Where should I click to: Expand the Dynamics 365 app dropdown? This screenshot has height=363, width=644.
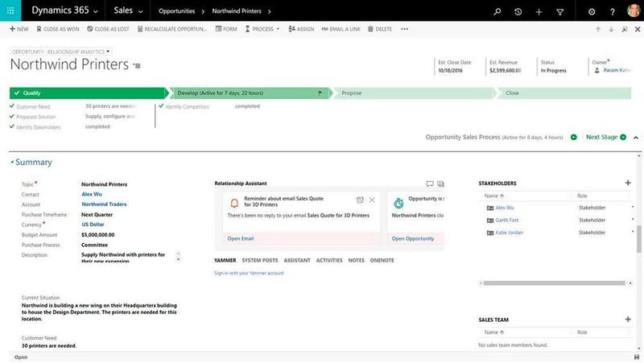tap(95, 11)
